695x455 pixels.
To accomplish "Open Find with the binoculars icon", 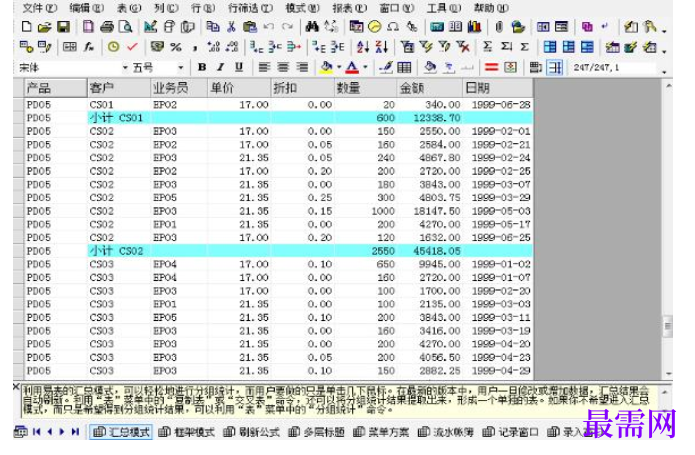I will click(x=312, y=27).
